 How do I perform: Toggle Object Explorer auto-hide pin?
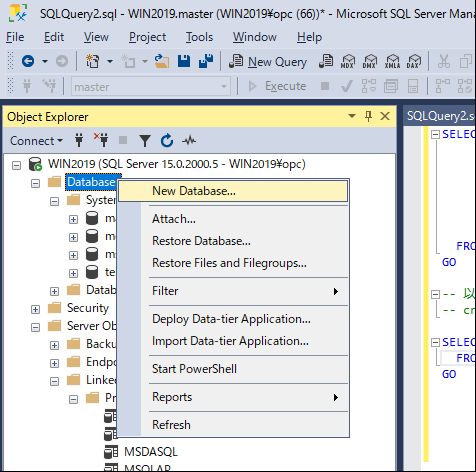click(368, 116)
